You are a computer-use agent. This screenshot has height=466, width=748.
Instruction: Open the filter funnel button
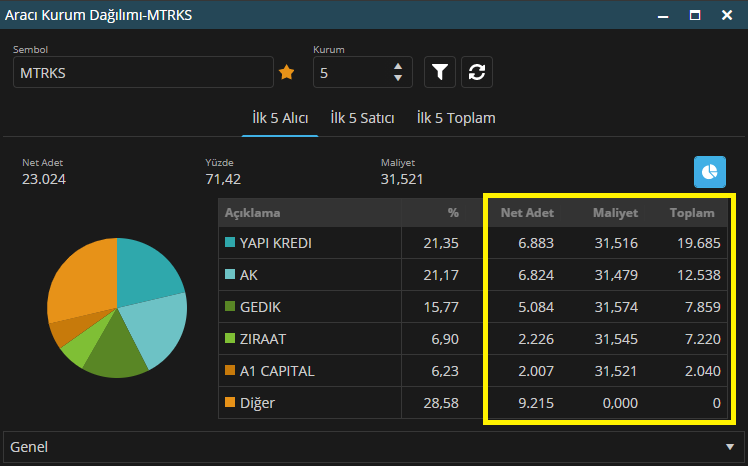440,72
